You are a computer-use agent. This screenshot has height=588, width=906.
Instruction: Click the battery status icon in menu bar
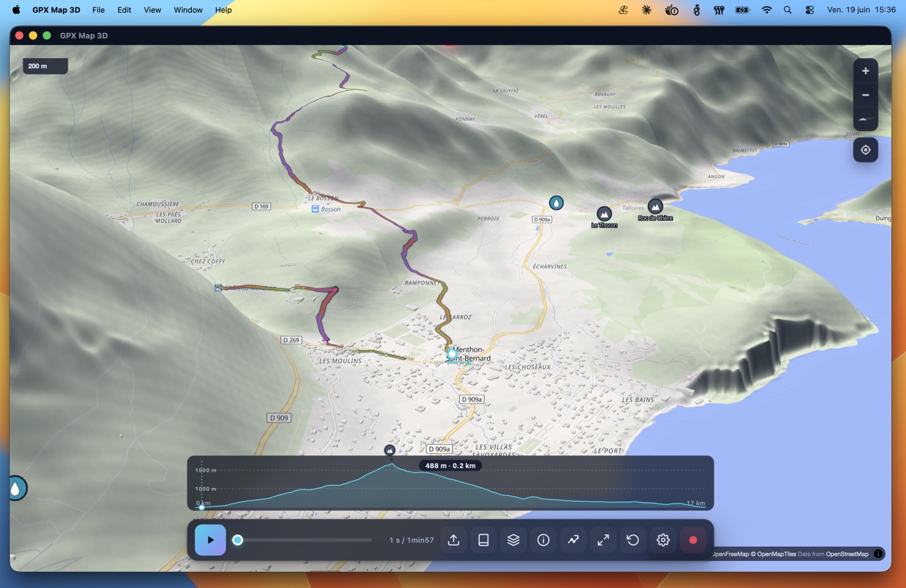pos(742,10)
